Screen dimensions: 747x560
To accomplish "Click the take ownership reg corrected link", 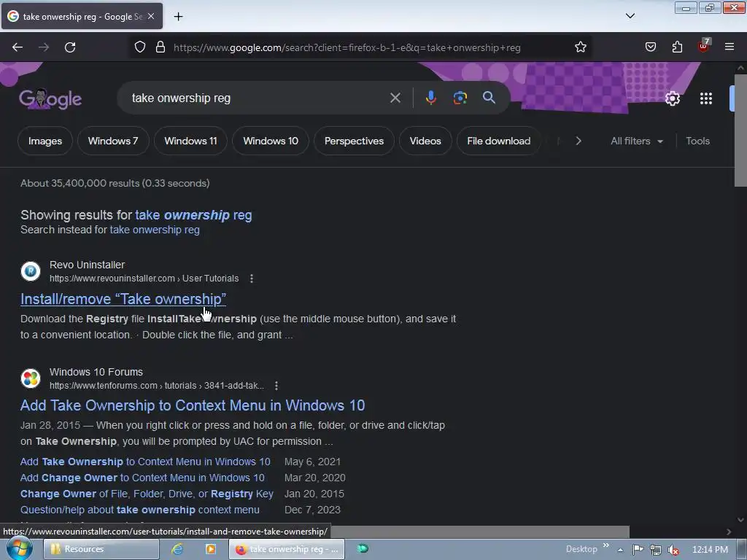I will coord(193,215).
